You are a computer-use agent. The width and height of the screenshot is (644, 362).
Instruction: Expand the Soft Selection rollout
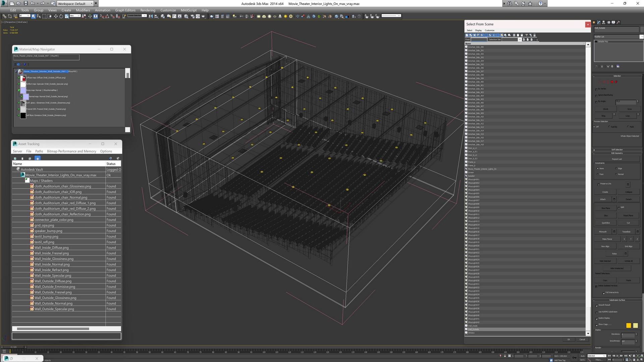click(617, 150)
